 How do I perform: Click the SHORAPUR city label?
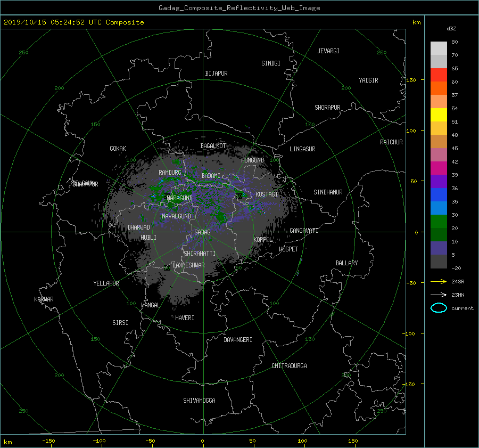click(327, 107)
